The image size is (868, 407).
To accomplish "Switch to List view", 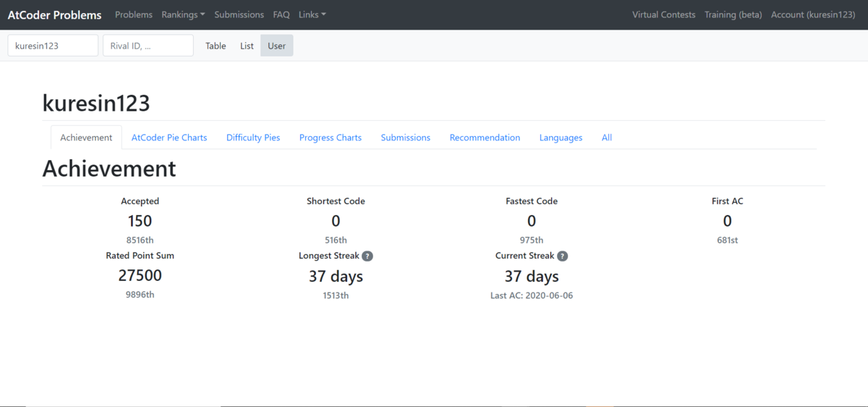I will click(247, 46).
